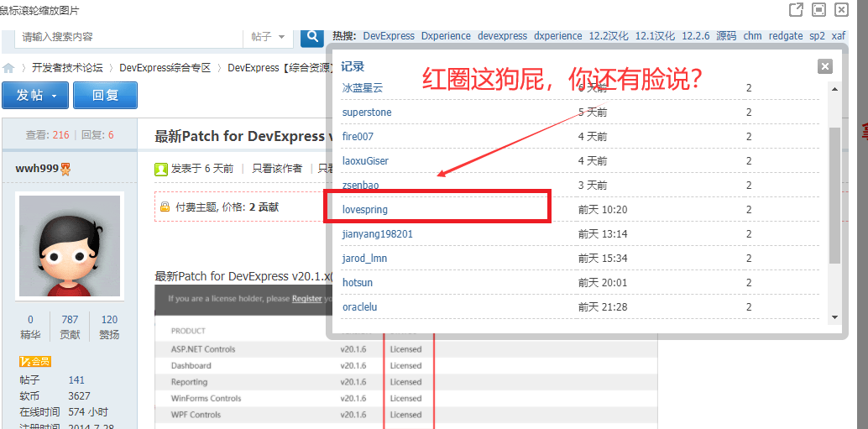Open user jianyang198201 profile link
The image size is (868, 429).
tap(378, 234)
